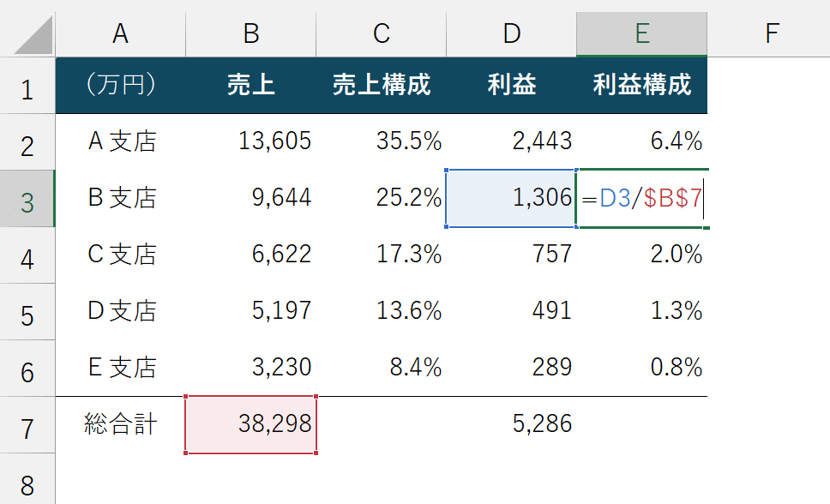This screenshot has height=504, width=830.
Task: Click the cell with 13,605
Action: [x=251, y=142]
